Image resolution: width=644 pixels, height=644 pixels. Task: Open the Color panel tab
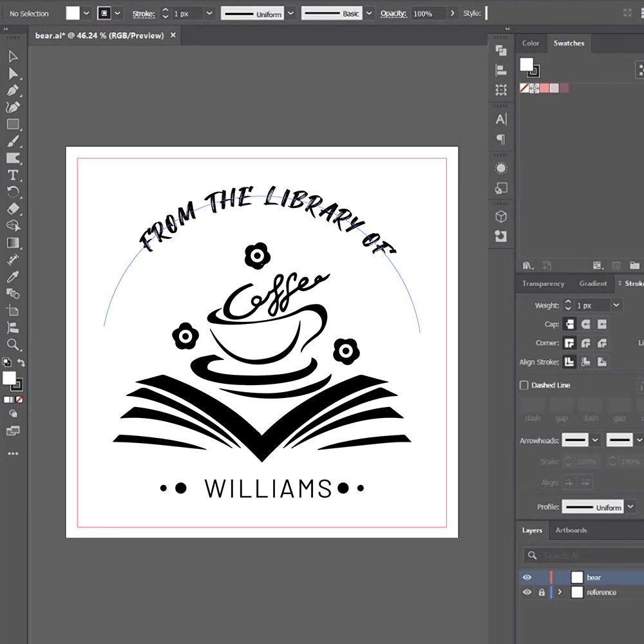531,43
